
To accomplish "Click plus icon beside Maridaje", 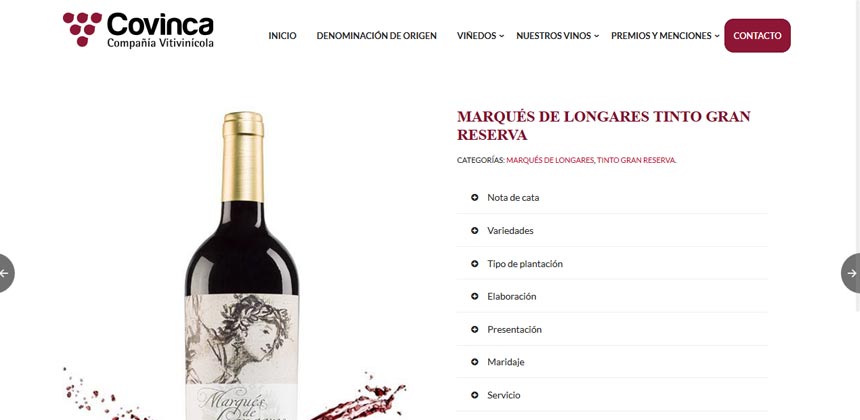I will pyautogui.click(x=475, y=362).
